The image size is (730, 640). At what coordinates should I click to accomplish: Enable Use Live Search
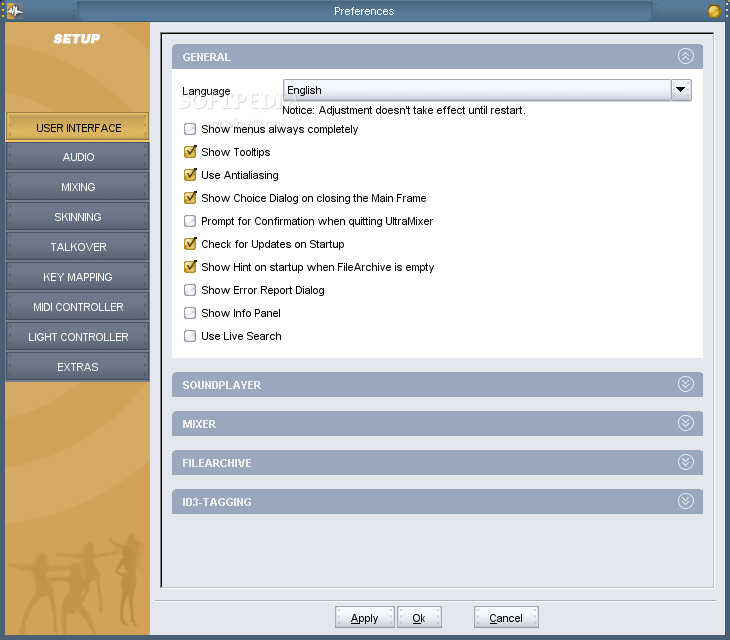(190, 336)
